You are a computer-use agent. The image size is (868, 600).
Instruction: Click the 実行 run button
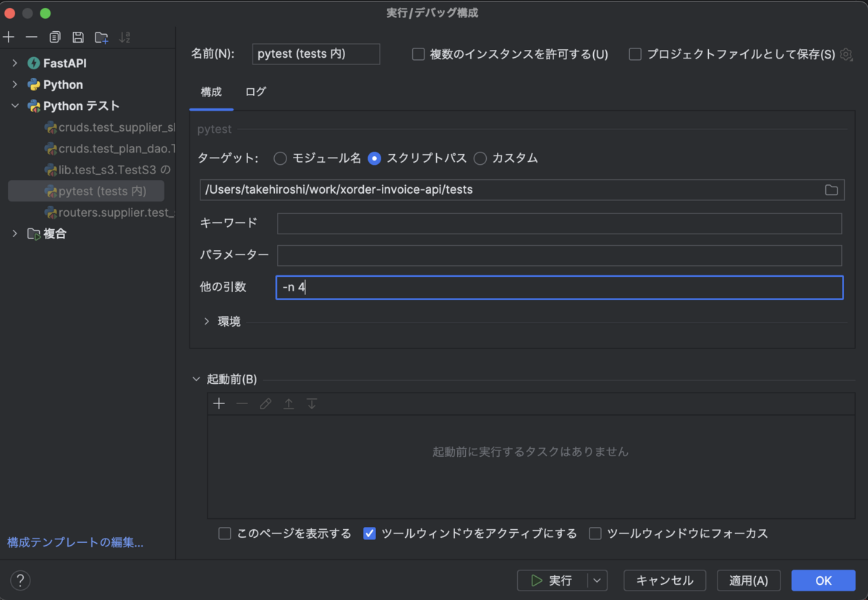point(553,580)
